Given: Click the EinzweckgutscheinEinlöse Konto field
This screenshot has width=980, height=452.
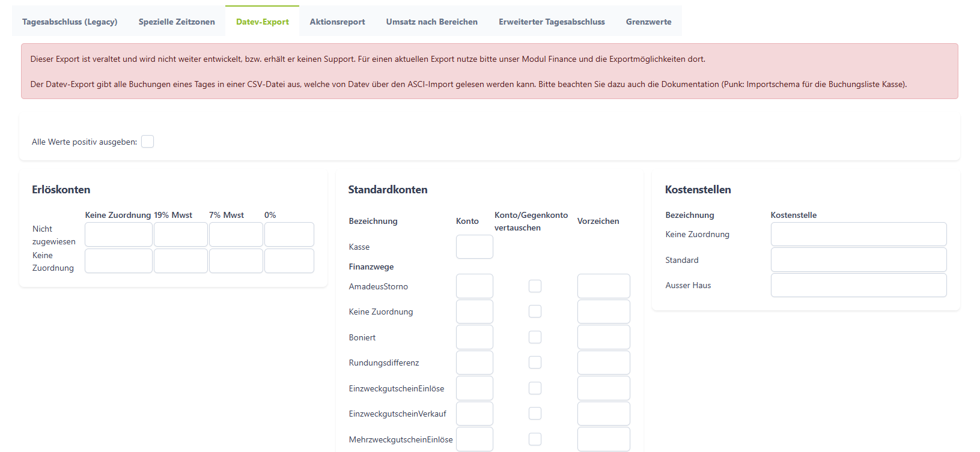Looking at the screenshot, I should click(475, 388).
